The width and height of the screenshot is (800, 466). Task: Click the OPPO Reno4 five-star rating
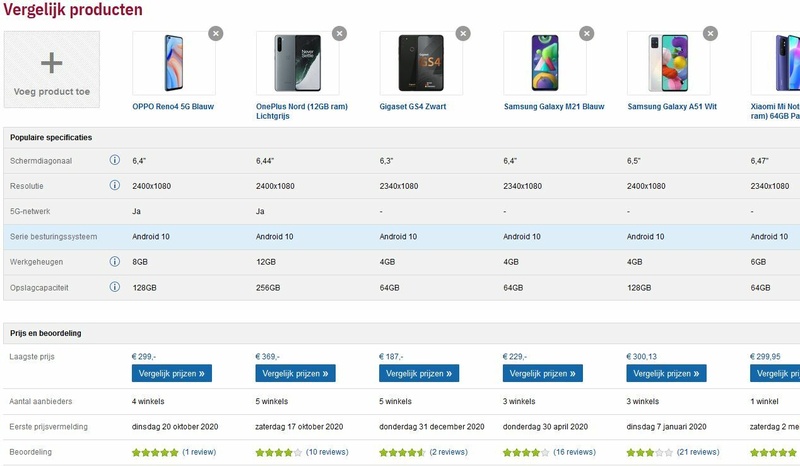155,452
